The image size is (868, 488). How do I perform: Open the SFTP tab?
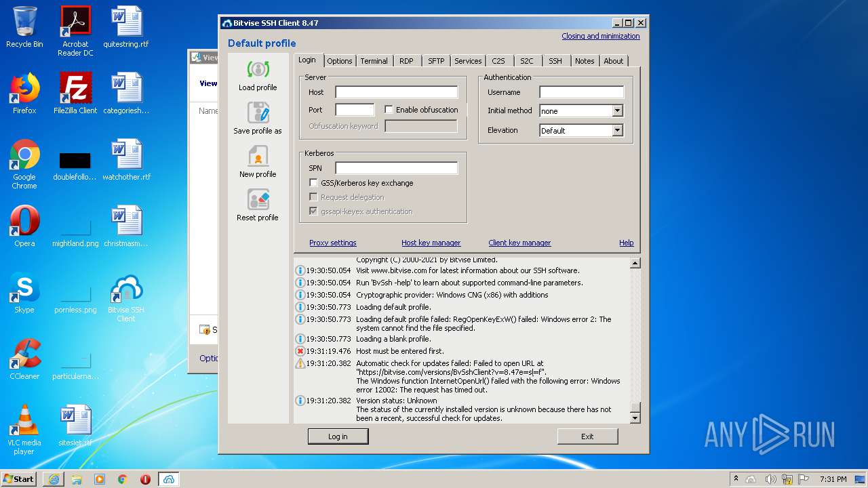coord(436,61)
